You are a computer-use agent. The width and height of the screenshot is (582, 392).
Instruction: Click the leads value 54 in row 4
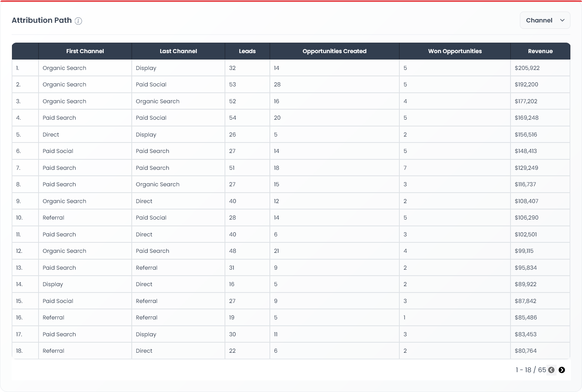point(232,117)
